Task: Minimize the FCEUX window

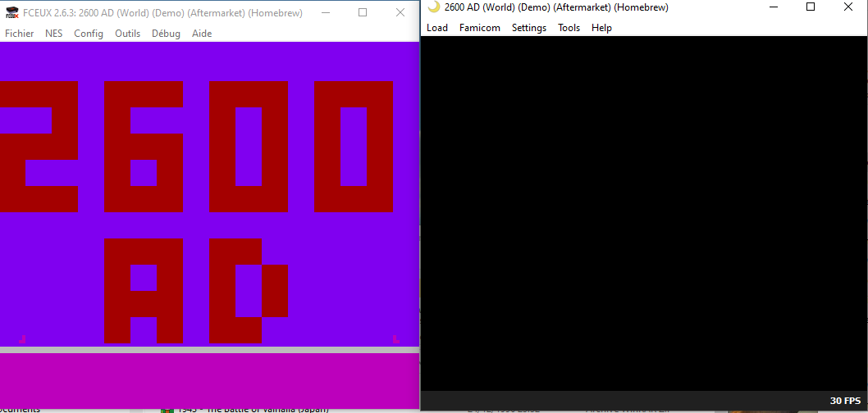Action: tap(325, 13)
